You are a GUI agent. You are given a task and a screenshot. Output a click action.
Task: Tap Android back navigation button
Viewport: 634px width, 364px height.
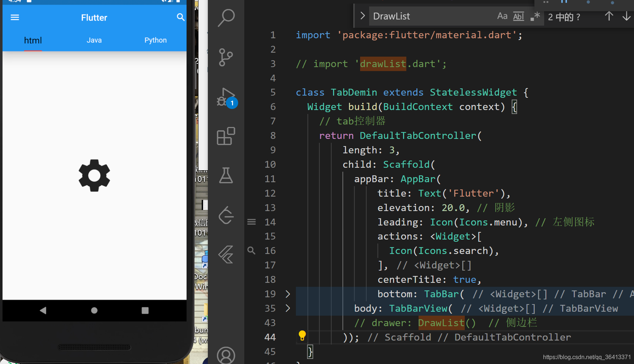[x=43, y=310]
